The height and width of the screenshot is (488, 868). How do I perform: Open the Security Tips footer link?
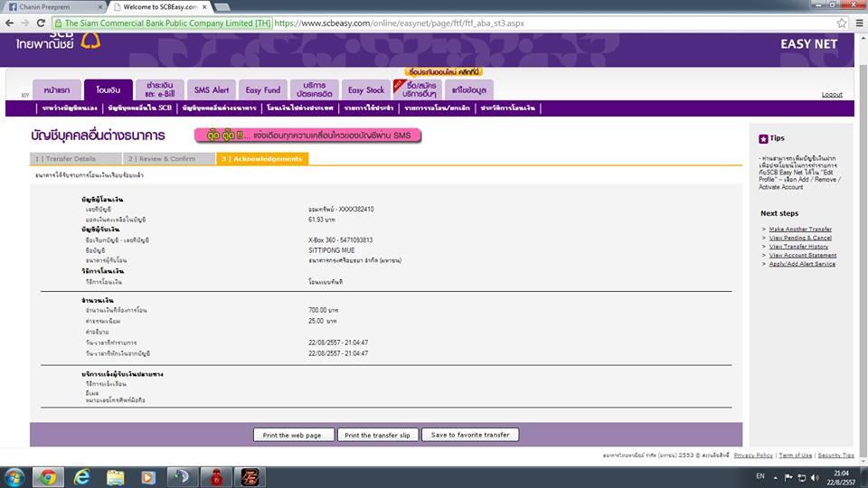click(x=835, y=455)
